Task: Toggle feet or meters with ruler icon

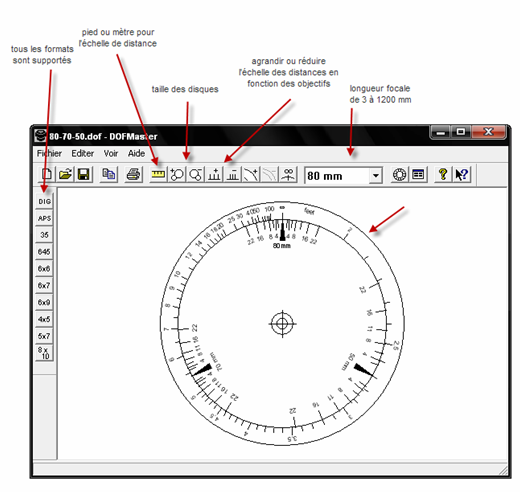Action: [x=158, y=174]
